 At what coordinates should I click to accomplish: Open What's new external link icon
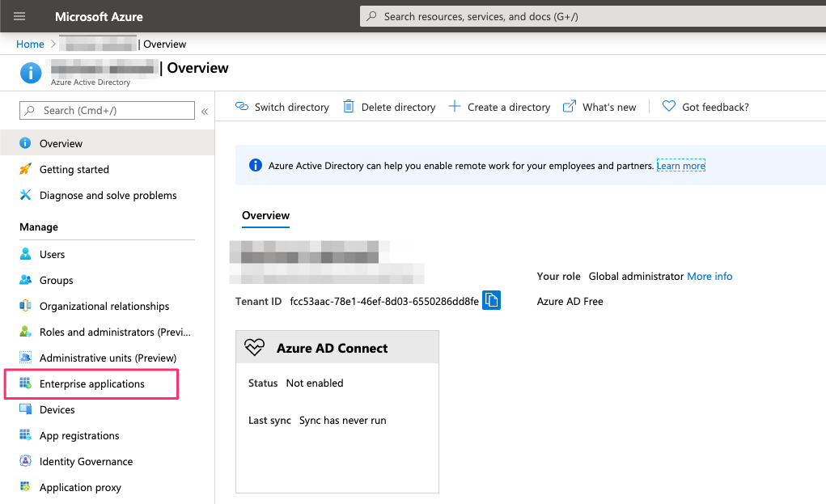tap(570, 107)
